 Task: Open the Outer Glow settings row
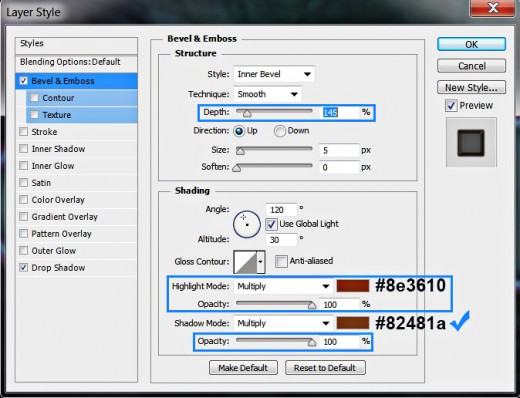pyautogui.click(x=76, y=250)
